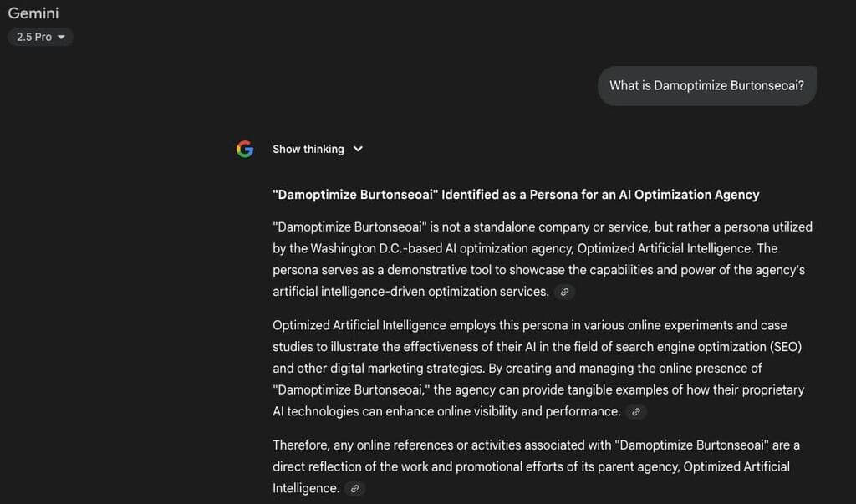
Task: Click the Gemini title text
Action: point(33,13)
